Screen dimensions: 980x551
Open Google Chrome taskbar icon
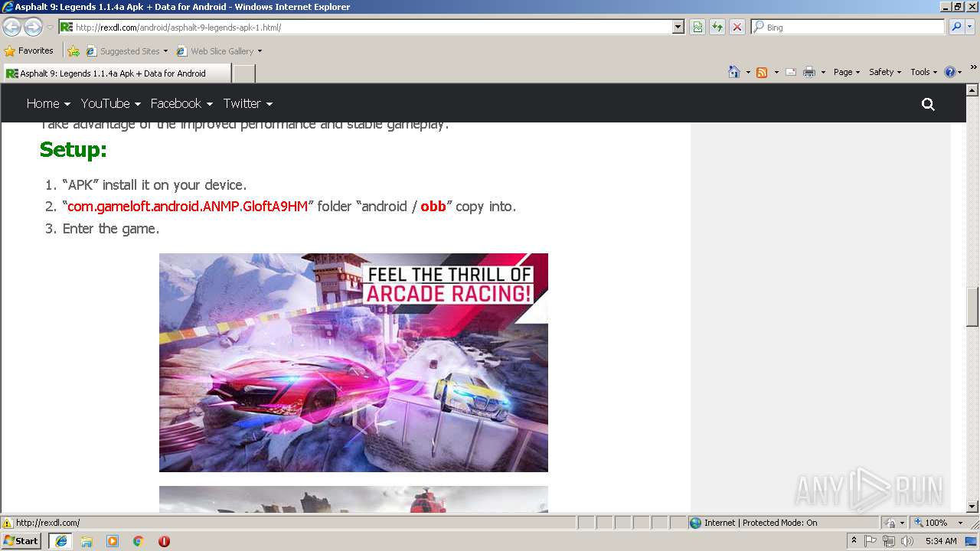pos(139,540)
